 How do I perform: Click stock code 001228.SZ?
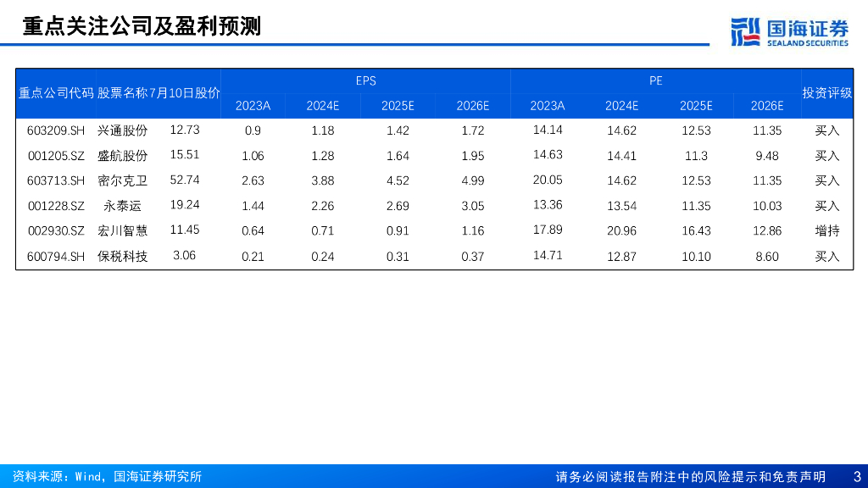tap(56, 207)
